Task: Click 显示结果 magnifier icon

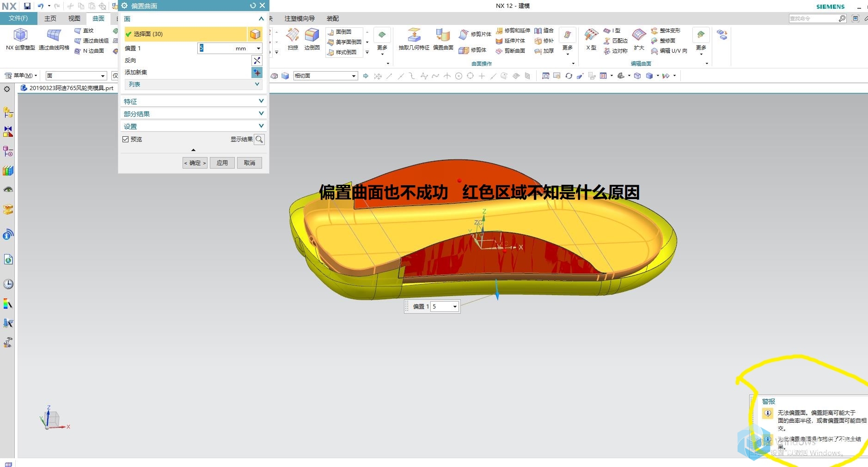Action: point(259,139)
